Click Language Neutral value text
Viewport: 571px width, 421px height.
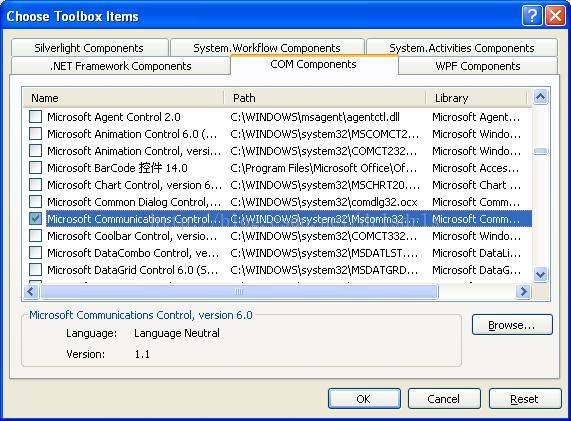pyautogui.click(x=177, y=333)
